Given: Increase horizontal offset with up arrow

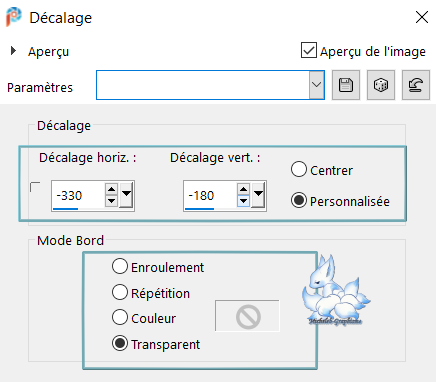Looking at the screenshot, I should pyautogui.click(x=111, y=189).
